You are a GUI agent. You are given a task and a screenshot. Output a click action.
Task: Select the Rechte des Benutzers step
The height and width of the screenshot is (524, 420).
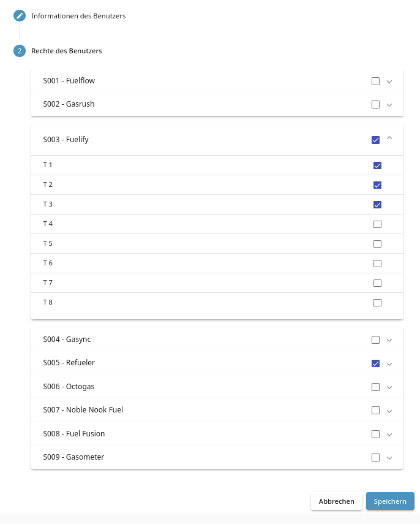click(x=66, y=51)
